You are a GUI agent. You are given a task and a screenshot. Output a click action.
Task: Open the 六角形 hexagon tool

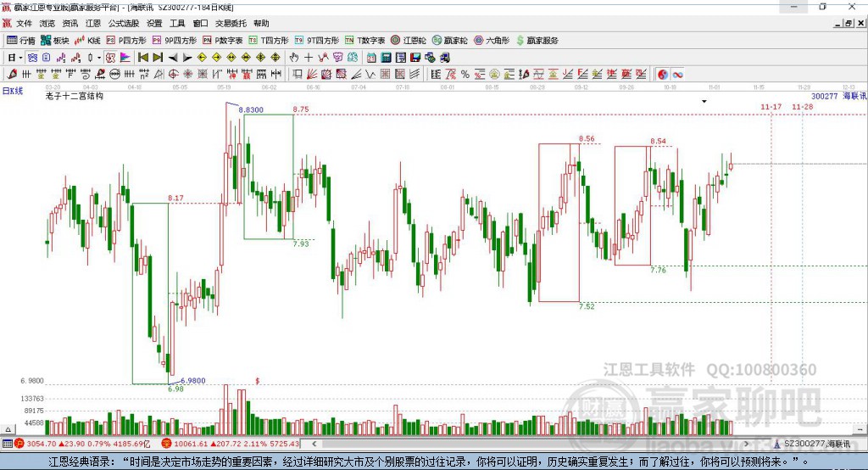point(492,41)
